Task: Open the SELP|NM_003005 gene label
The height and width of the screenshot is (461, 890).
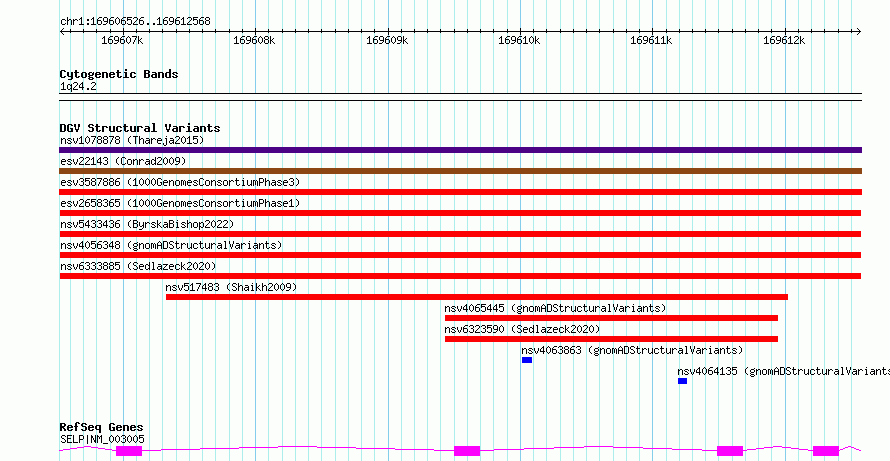Action: click(x=102, y=439)
